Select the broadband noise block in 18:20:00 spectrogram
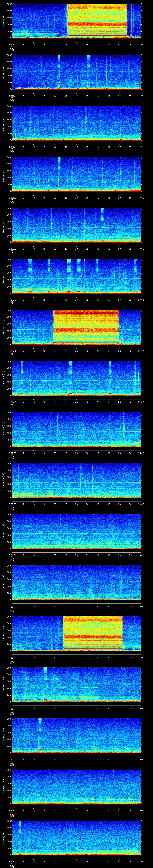This screenshot has width=153, height=868. [x=86, y=327]
